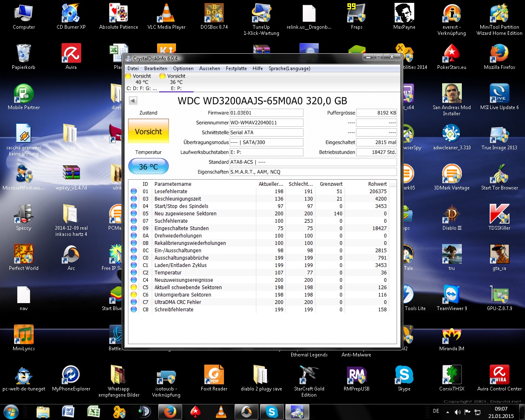Open the Datei menu in CrystalDiskInfo
This screenshot has height=420, width=525.
(133, 68)
